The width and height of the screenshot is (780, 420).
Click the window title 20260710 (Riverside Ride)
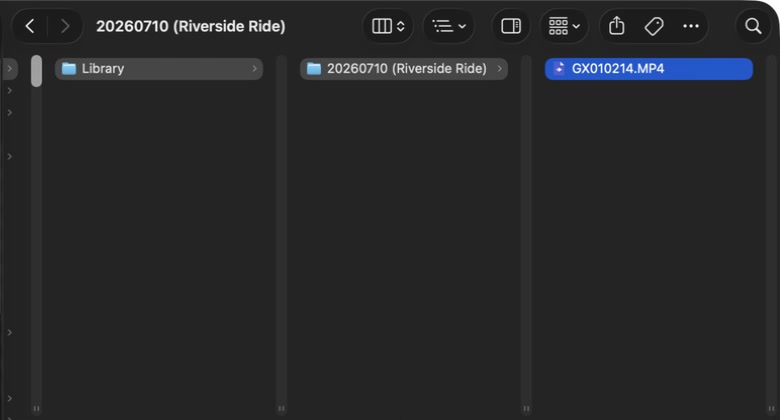[191, 26]
